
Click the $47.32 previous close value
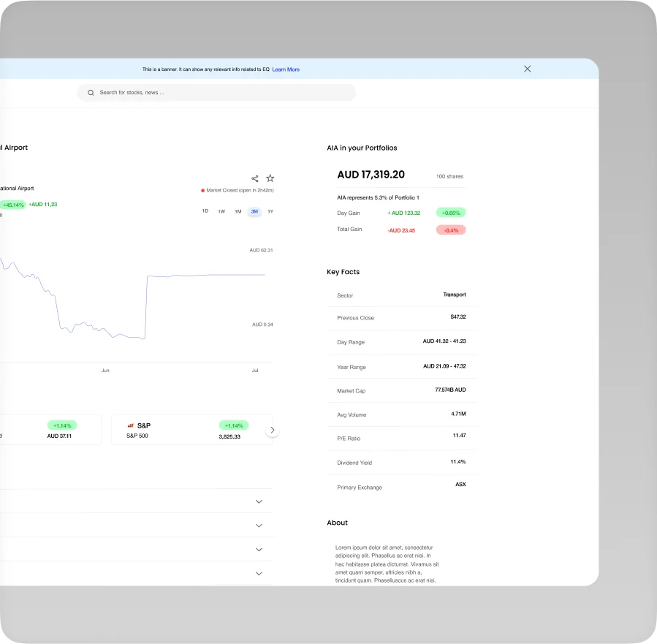(x=458, y=317)
